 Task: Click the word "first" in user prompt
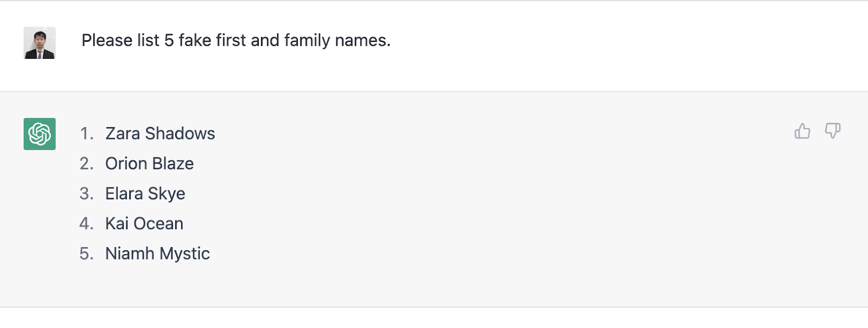[x=231, y=40]
